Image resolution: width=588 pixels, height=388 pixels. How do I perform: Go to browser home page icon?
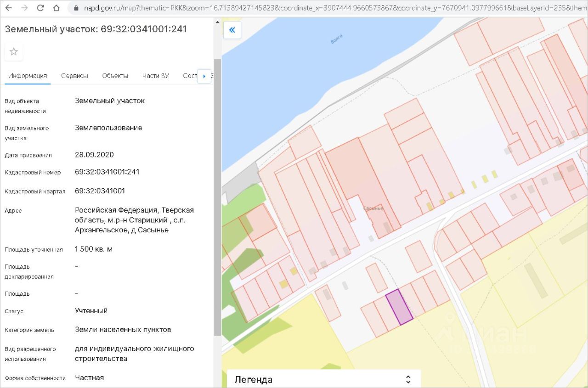56,8
